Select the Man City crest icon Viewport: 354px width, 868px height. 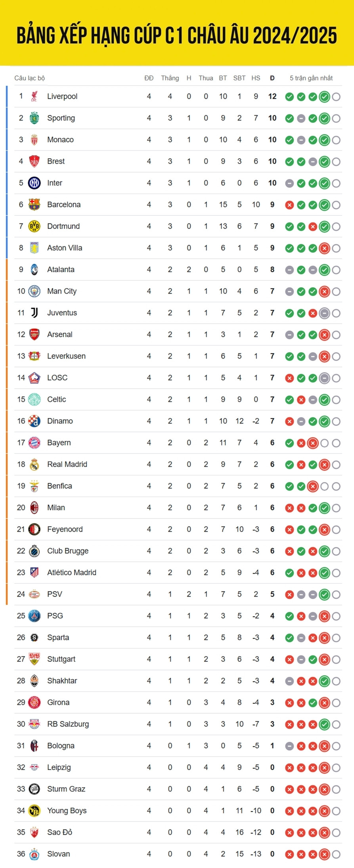tap(34, 291)
